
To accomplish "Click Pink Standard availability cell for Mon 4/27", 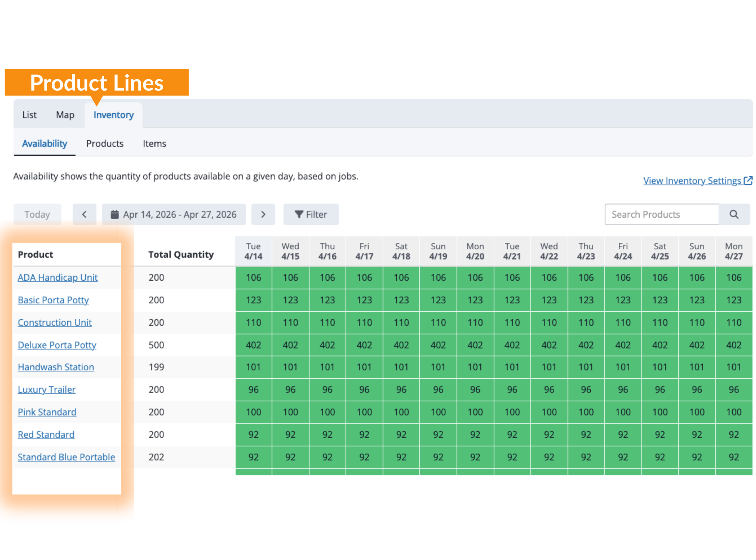I will [734, 412].
